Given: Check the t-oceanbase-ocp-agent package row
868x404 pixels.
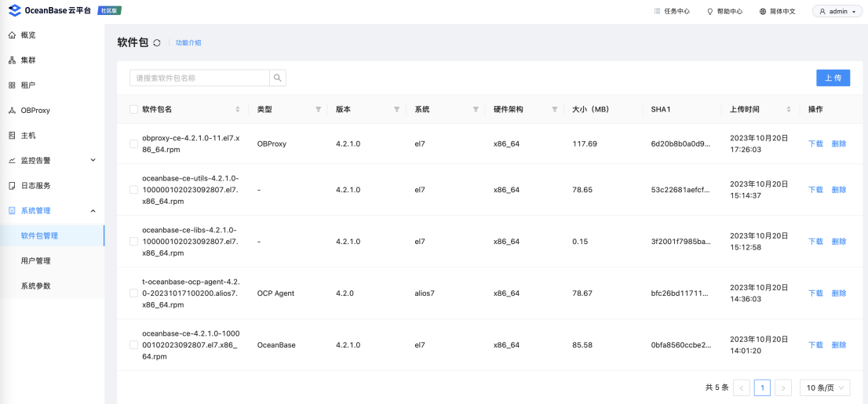Looking at the screenshot, I should [x=133, y=293].
